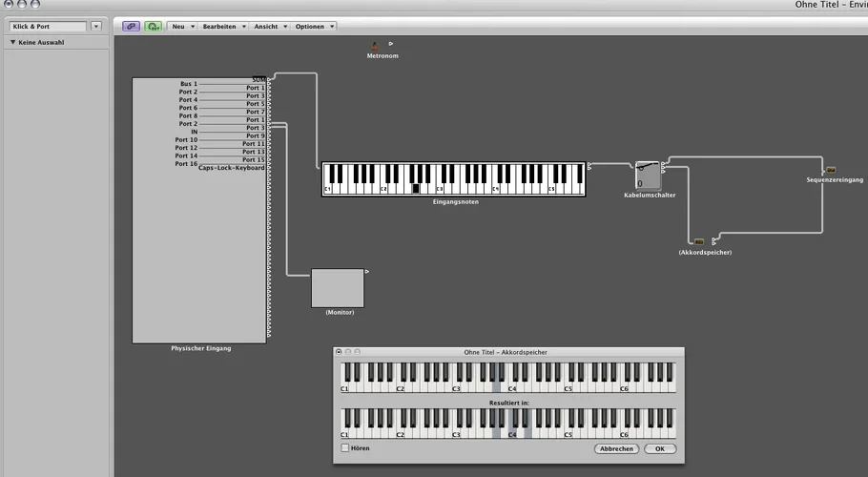Select the Port 11 input row

click(x=254, y=144)
